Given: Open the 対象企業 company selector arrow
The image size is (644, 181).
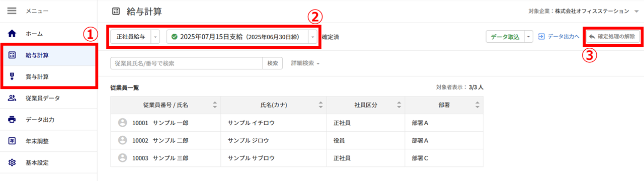Looking at the screenshot, I should click(x=636, y=11).
